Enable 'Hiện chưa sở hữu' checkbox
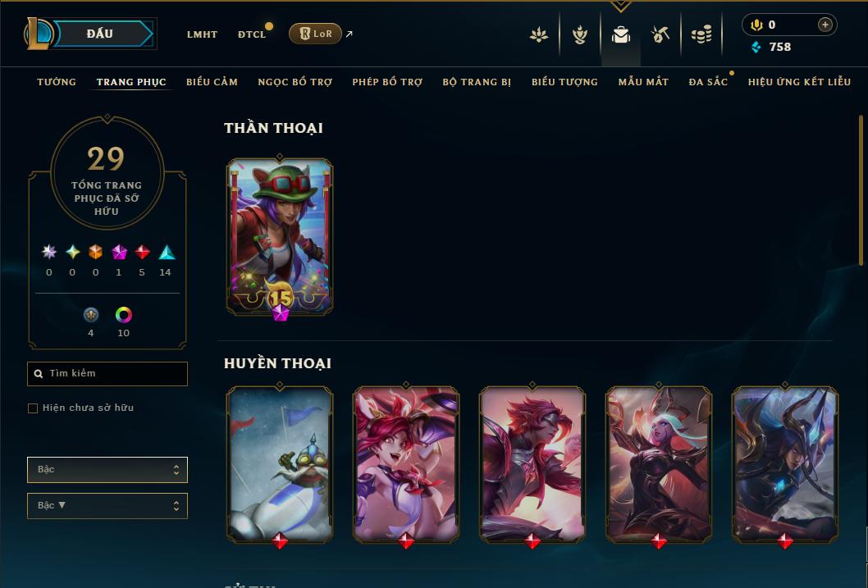The image size is (868, 588). pyautogui.click(x=33, y=408)
